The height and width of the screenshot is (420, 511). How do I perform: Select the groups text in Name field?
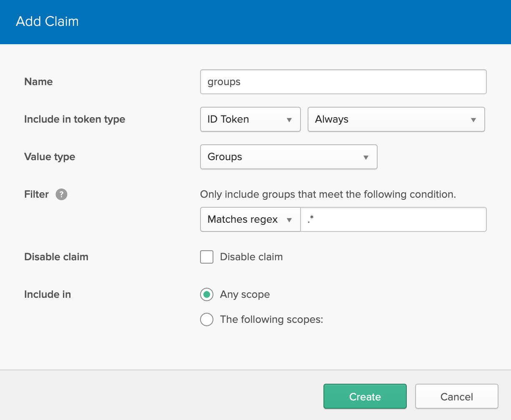point(224,82)
